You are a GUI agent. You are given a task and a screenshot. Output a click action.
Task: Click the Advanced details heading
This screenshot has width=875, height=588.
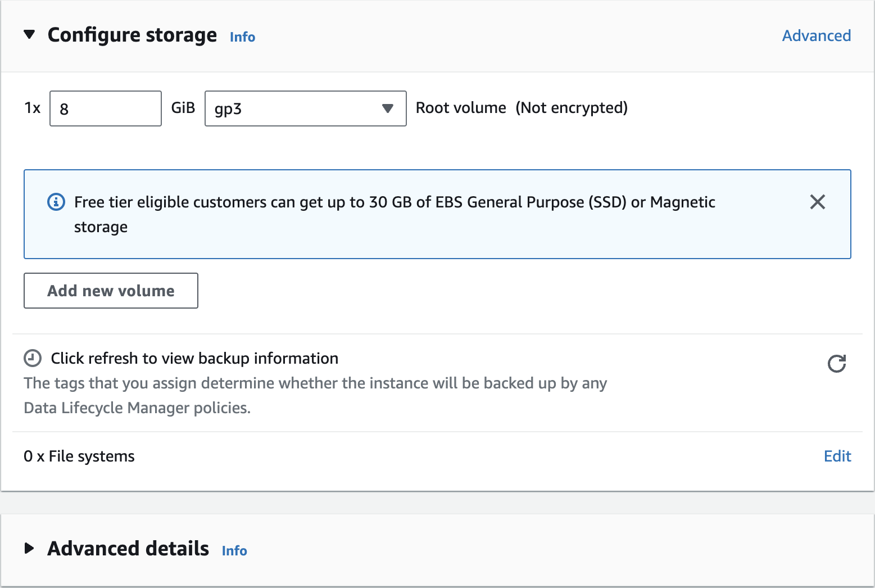coord(128,549)
